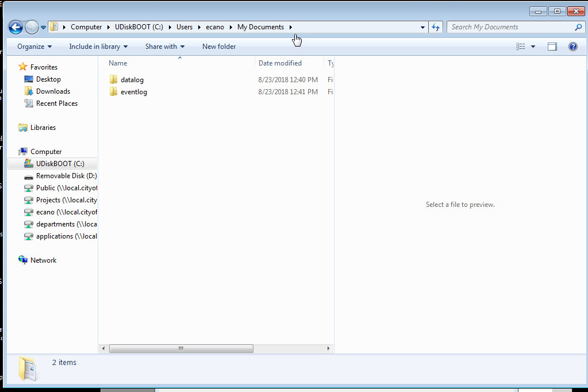
Task: Click the Removable Disk (D:) drive icon
Action: tap(29, 176)
